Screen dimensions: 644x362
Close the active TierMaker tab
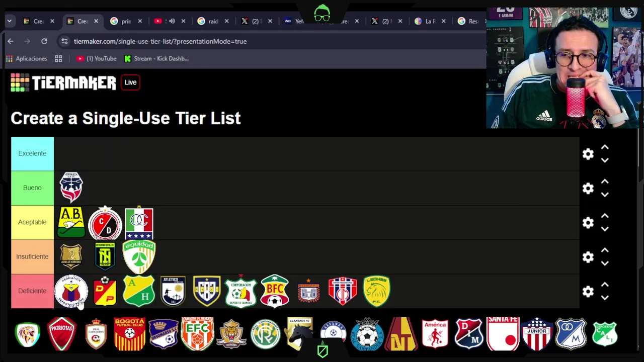tap(96, 21)
